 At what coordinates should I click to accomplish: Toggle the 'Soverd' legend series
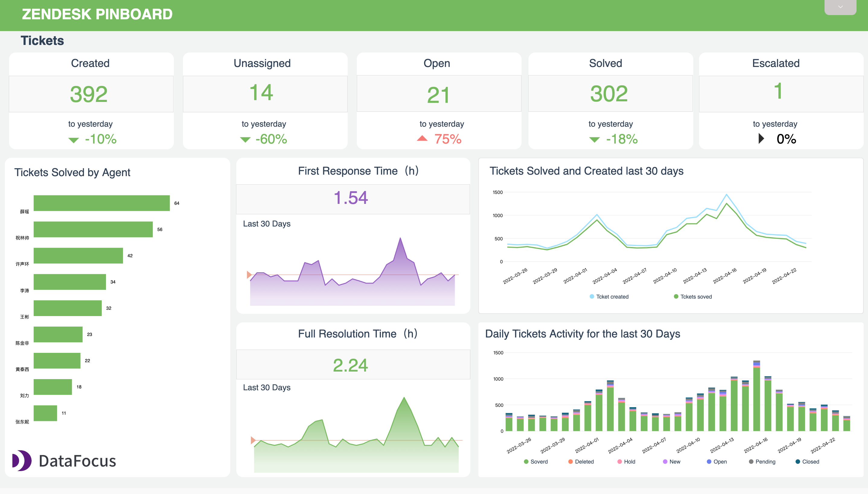pos(536,461)
